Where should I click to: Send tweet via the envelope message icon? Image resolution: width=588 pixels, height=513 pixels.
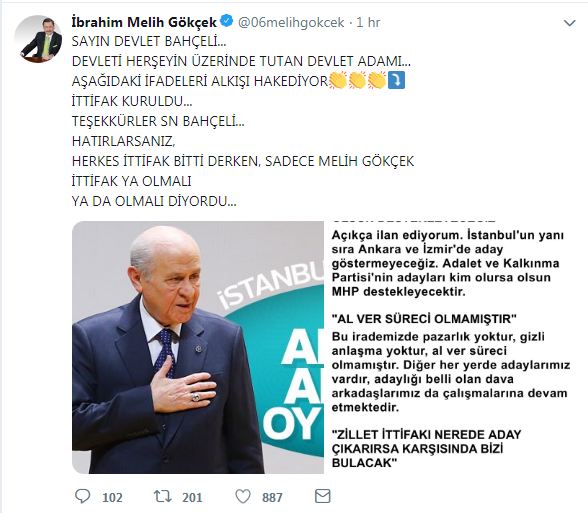pyautogui.click(x=322, y=496)
